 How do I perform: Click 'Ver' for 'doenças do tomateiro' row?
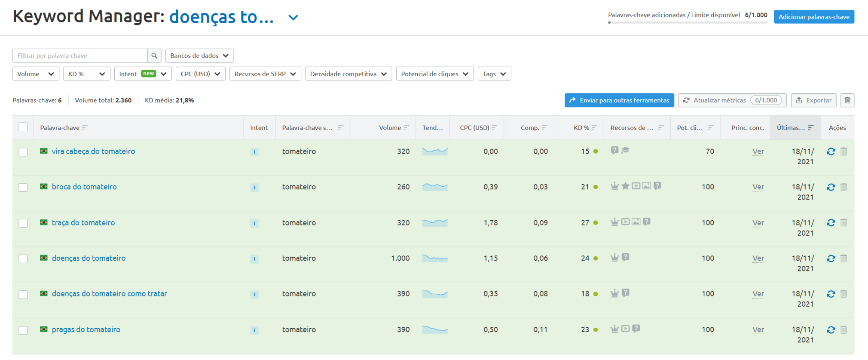[758, 258]
